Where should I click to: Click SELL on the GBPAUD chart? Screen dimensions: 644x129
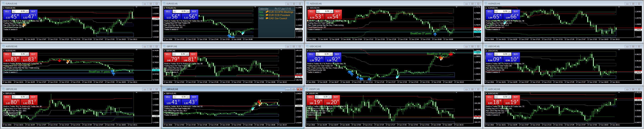pyautogui.click(x=168, y=97)
